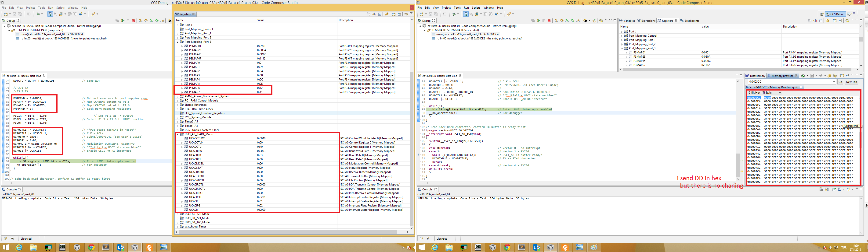Viewport: 868px width, 252px height.
Task: Open the Scripts menu in the left window
Action: pyautogui.click(x=60, y=7)
